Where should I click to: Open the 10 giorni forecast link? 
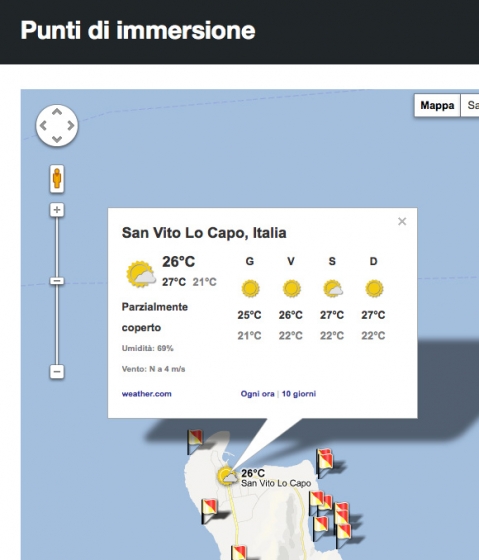299,394
